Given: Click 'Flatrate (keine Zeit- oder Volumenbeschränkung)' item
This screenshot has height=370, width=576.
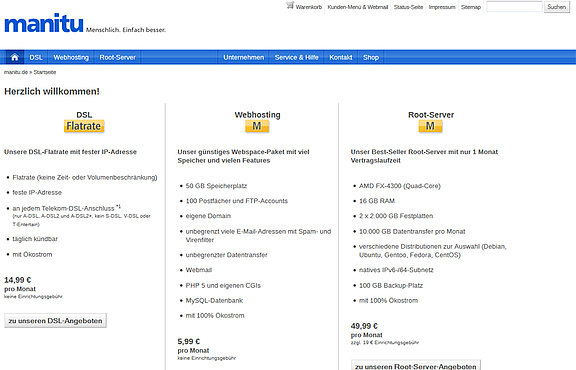Looking at the screenshot, I should [x=85, y=177].
